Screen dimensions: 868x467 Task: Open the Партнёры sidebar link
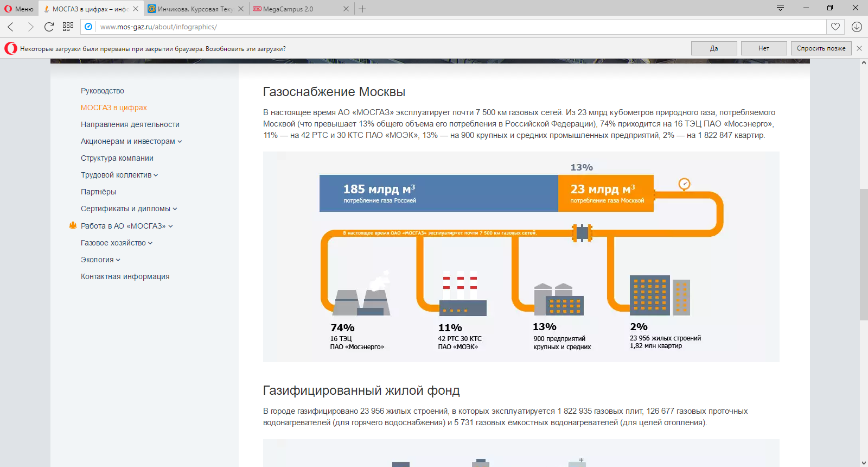(x=98, y=192)
